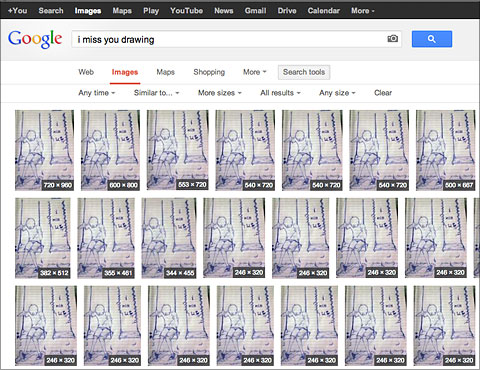Open the +You link in top bar
480x370 pixels.
[x=17, y=11]
